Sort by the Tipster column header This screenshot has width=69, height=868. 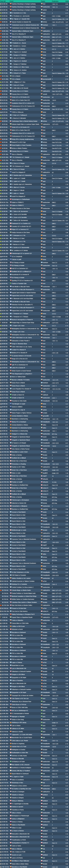43,1
